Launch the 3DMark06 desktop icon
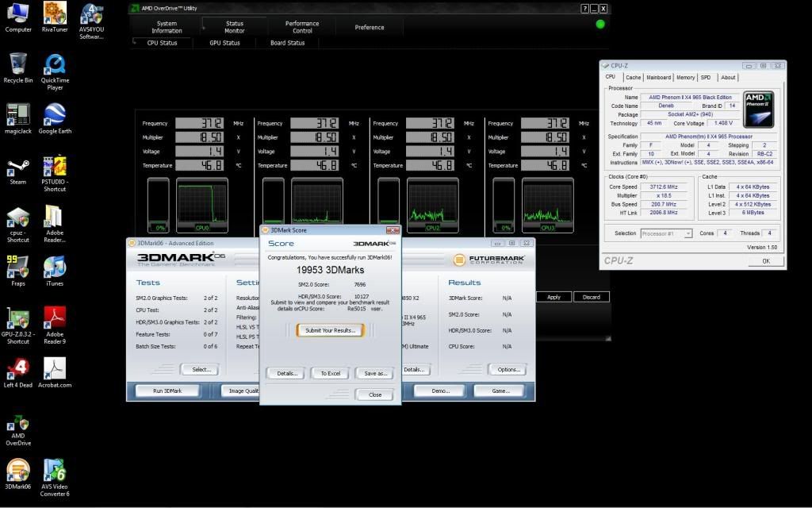This screenshot has height=508, width=812. pos(18,475)
